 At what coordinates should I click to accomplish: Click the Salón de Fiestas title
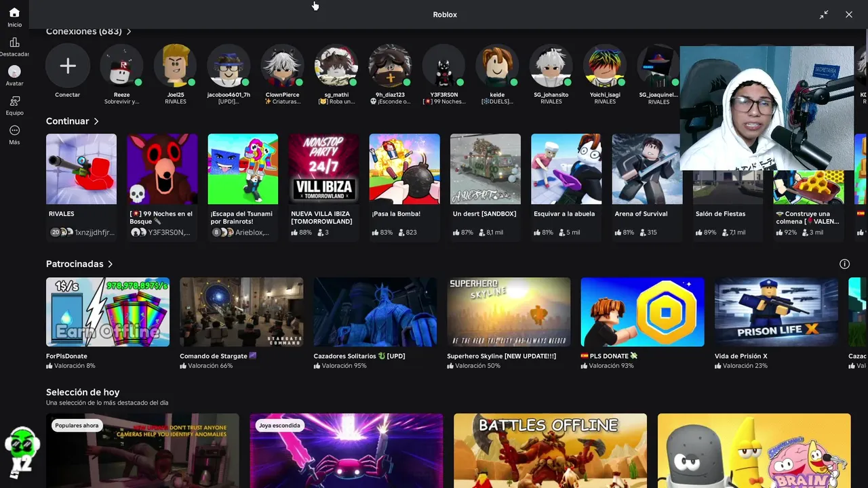(720, 214)
